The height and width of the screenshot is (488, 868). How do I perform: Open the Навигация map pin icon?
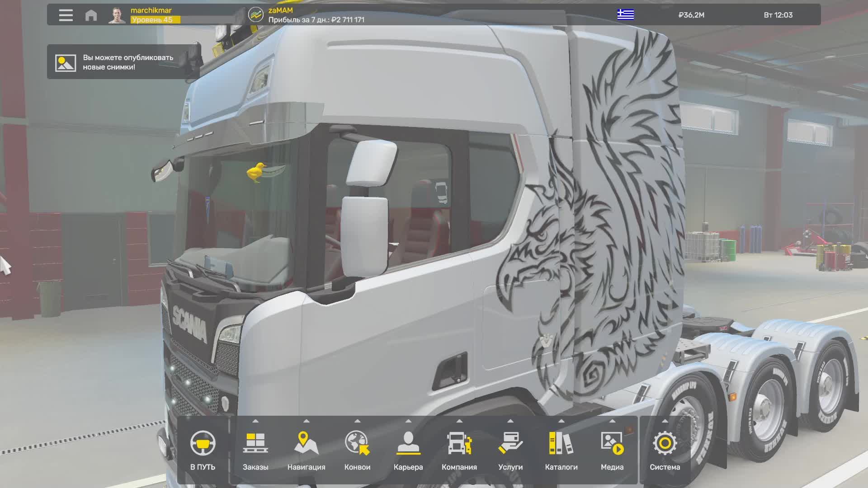click(306, 443)
